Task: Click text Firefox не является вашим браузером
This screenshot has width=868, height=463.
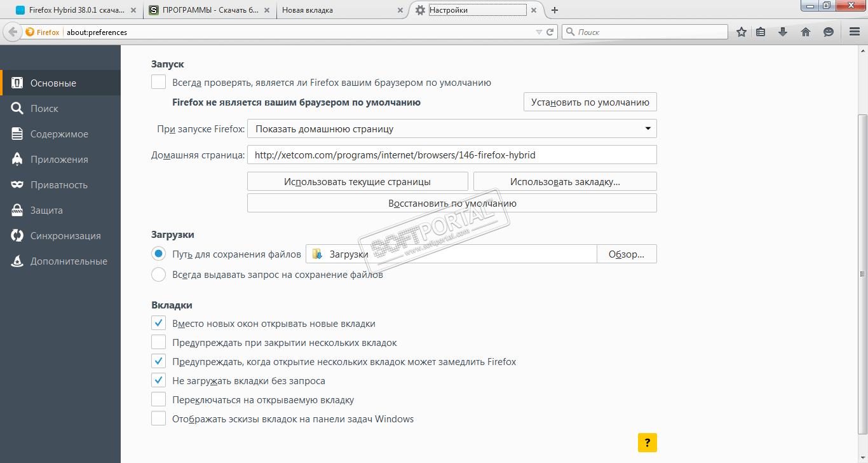Action: [296, 102]
